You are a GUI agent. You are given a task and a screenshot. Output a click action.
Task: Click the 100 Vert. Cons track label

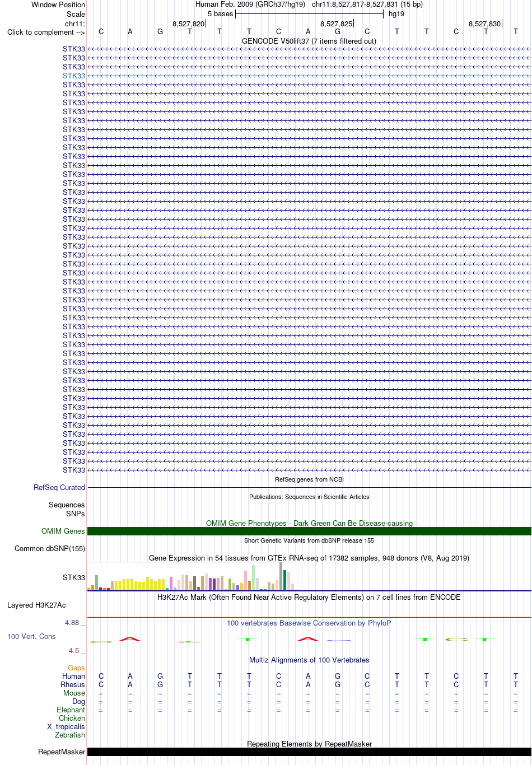tap(31, 636)
